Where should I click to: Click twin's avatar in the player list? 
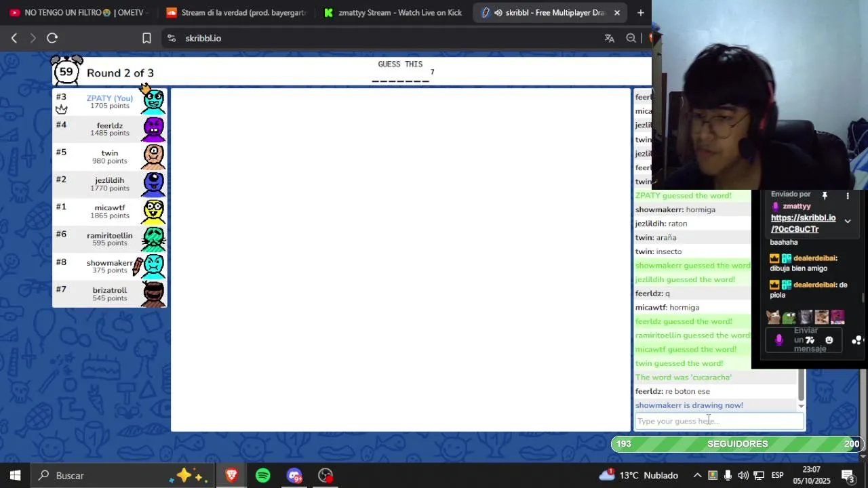[x=154, y=157]
